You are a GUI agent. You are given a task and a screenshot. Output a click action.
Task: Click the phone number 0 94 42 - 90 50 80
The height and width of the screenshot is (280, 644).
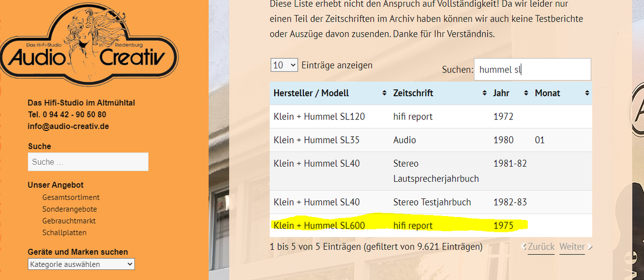coord(74,114)
